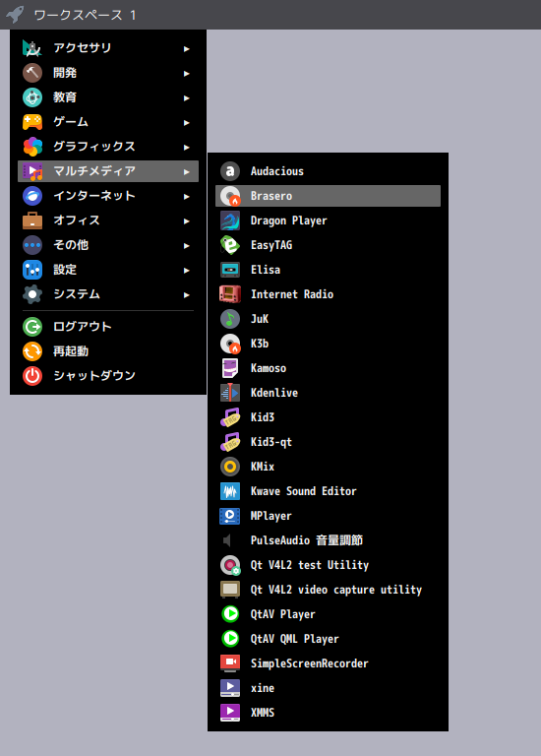The width and height of the screenshot is (541, 756).
Task: Click the Internet Radio label text
Action: 292,294
